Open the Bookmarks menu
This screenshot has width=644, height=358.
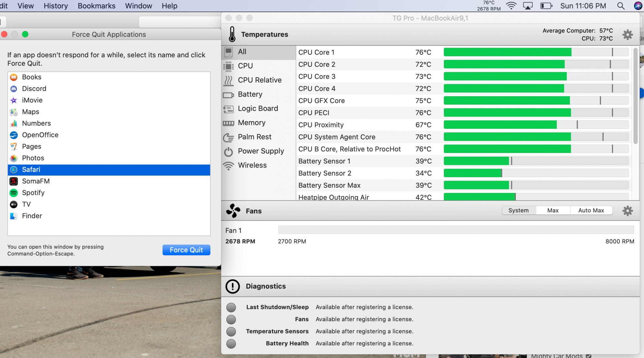pyautogui.click(x=97, y=6)
